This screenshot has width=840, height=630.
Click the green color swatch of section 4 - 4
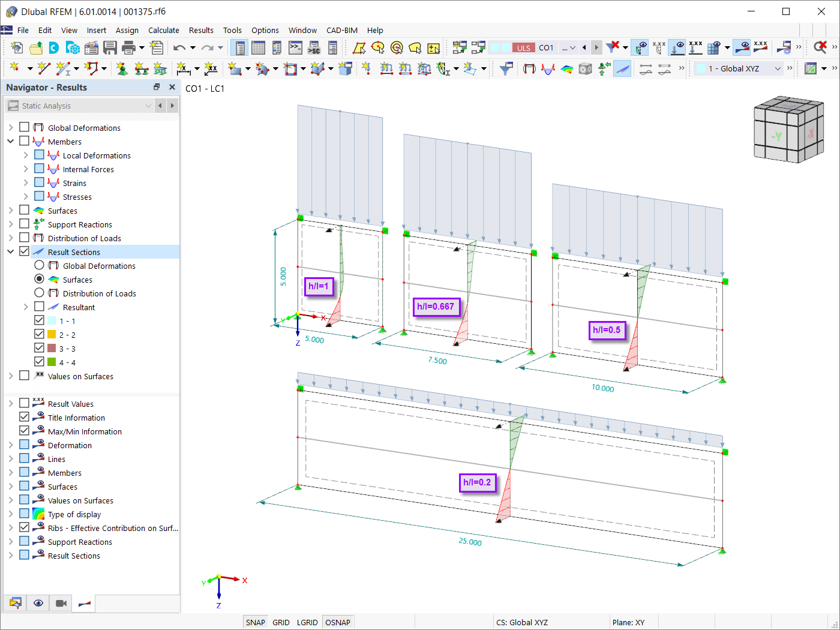[52, 362]
